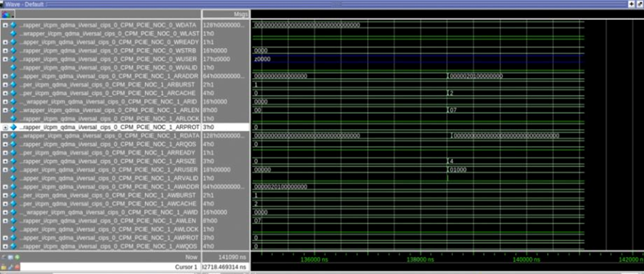Click the Cursor 1 name field

pyautogui.click(x=110, y=267)
